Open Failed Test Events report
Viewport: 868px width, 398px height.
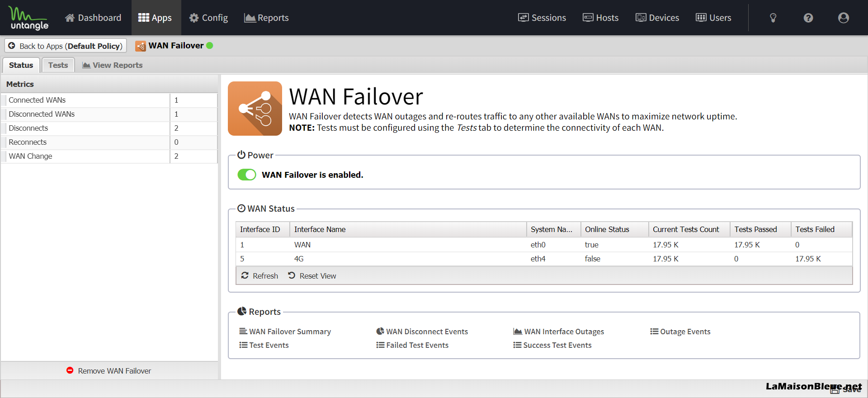point(412,345)
